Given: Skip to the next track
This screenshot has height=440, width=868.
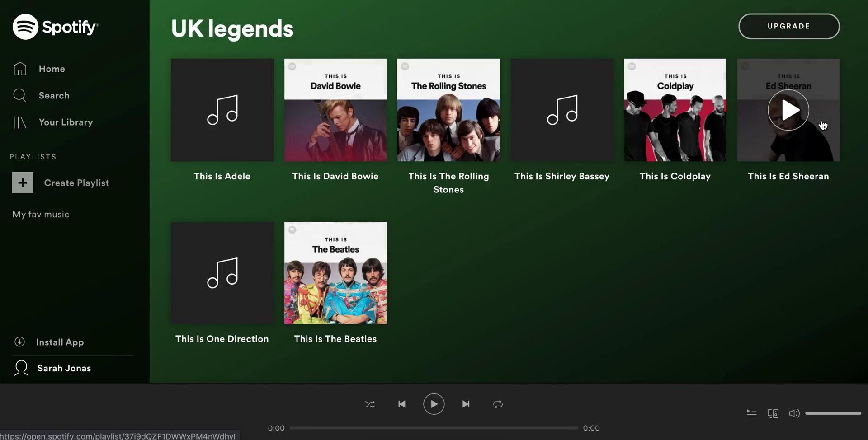Looking at the screenshot, I should [466, 404].
